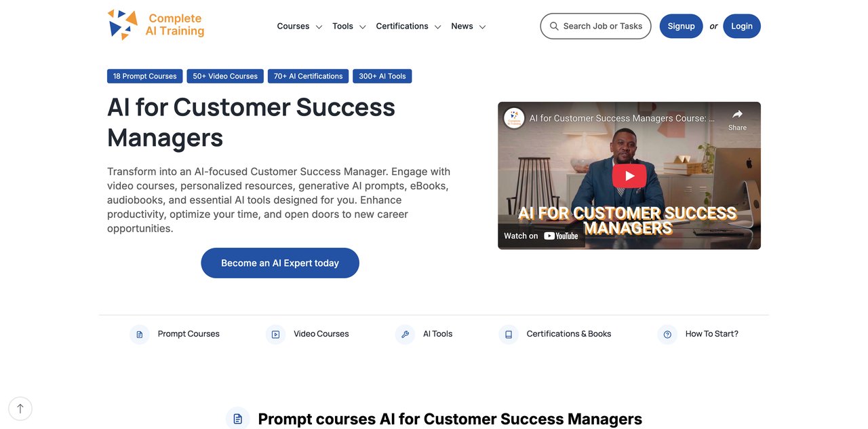Click the AI Tools wrench icon

coord(405,335)
